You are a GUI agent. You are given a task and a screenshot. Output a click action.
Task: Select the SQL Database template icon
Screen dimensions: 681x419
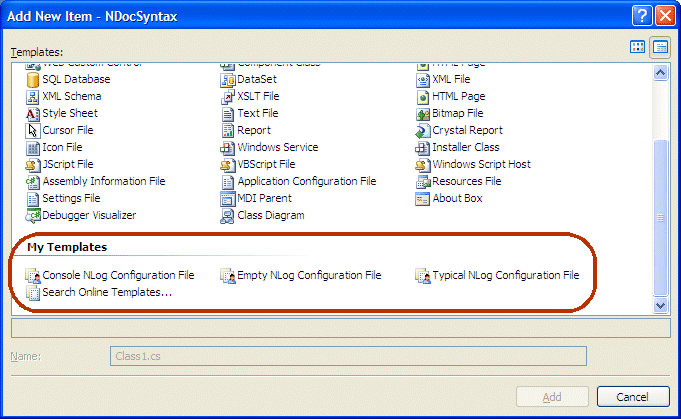(33, 79)
